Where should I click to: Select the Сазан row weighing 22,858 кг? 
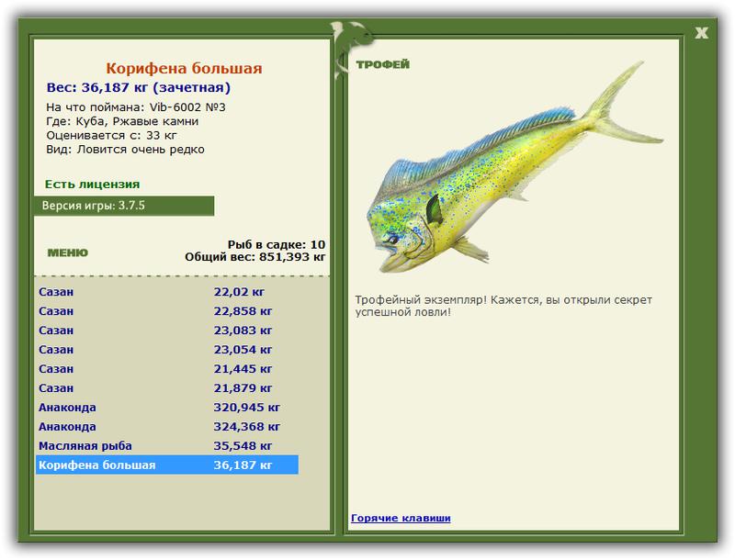click(x=167, y=311)
